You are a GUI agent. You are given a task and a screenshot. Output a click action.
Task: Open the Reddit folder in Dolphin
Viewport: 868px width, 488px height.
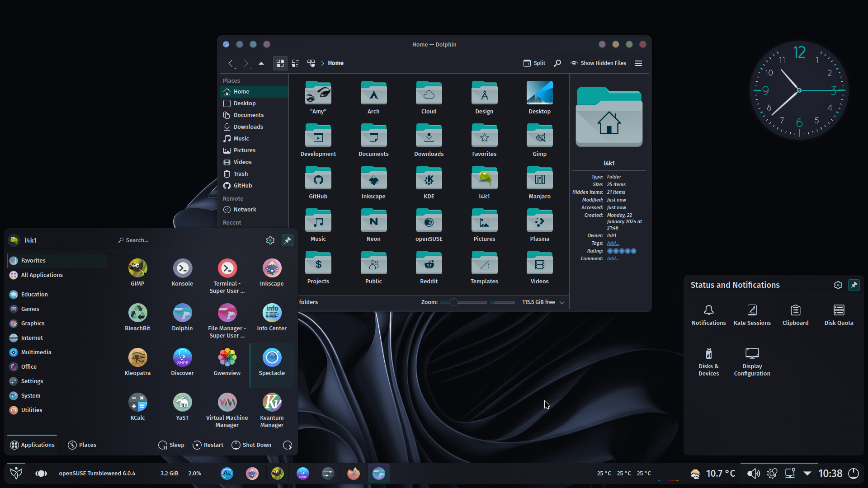(429, 268)
